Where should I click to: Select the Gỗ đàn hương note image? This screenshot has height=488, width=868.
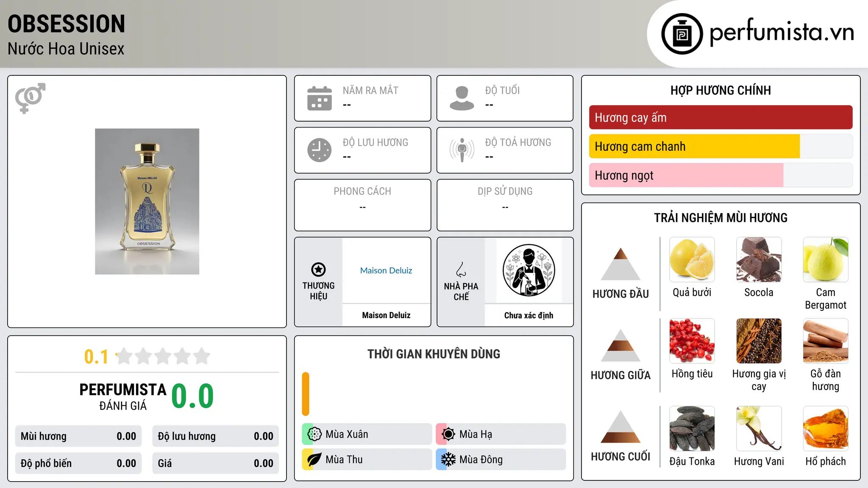point(826,341)
